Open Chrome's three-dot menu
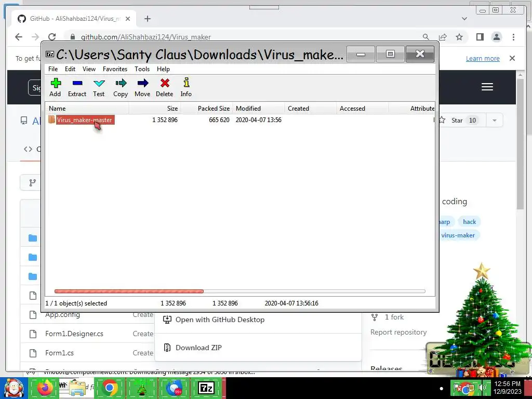Viewport: 532px width, 399px height. [x=513, y=37]
